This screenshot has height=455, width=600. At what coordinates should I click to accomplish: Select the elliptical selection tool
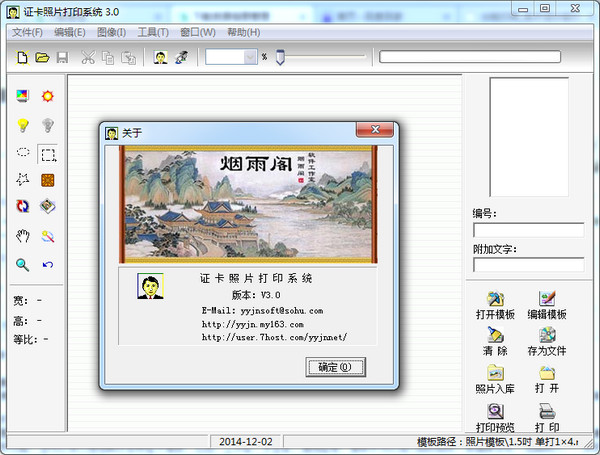point(22,153)
